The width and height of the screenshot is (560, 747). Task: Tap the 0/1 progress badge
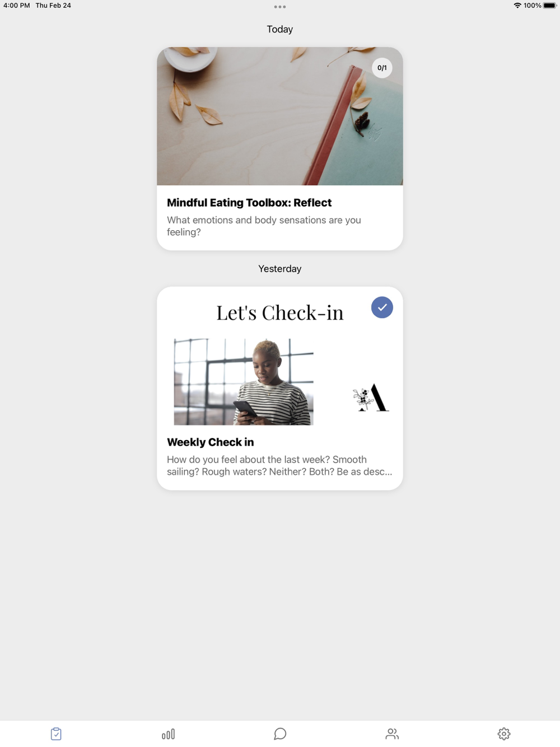point(382,68)
